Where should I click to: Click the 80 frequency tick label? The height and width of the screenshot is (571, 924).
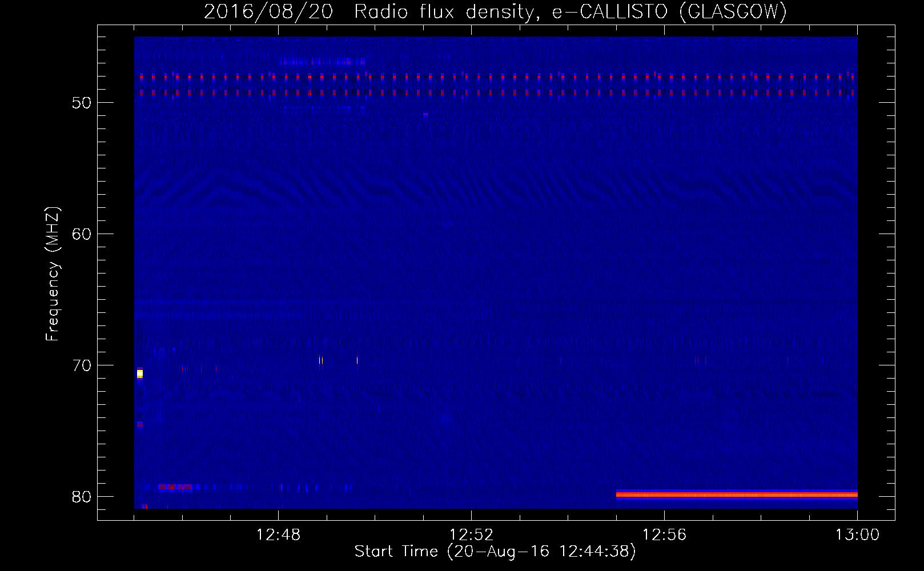pos(82,497)
